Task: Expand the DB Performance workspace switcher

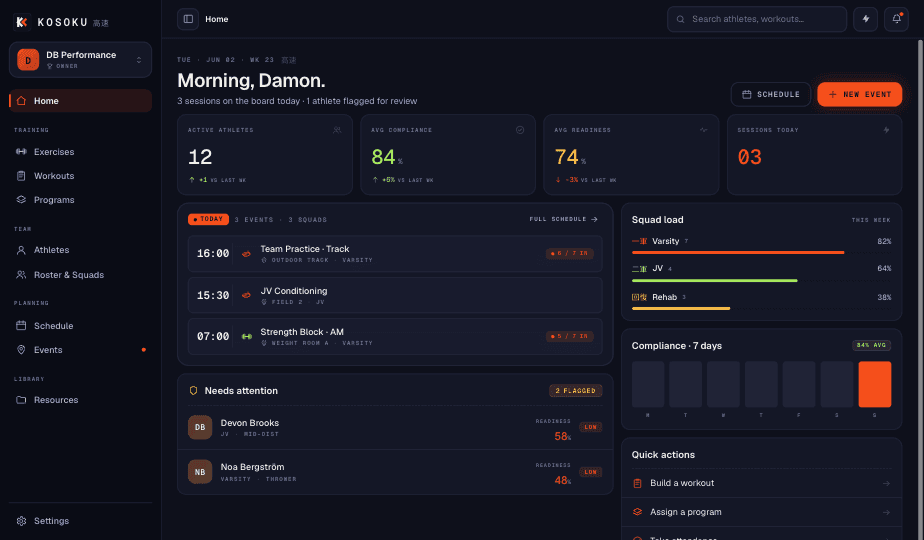Action: tap(80, 60)
